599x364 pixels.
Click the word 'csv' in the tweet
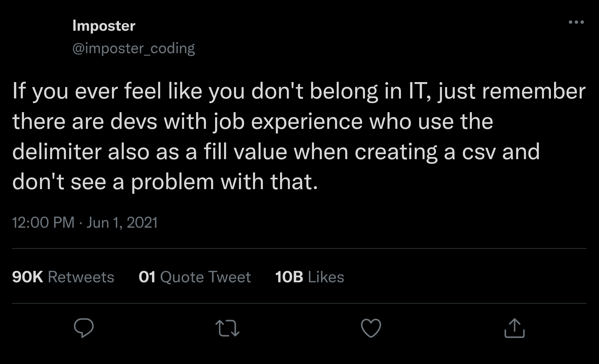479,152
